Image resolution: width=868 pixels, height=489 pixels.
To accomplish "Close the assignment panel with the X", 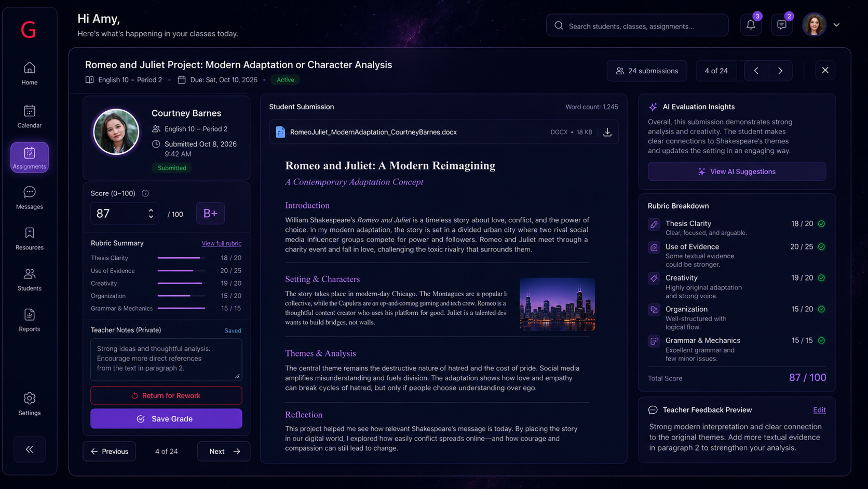I will [825, 70].
